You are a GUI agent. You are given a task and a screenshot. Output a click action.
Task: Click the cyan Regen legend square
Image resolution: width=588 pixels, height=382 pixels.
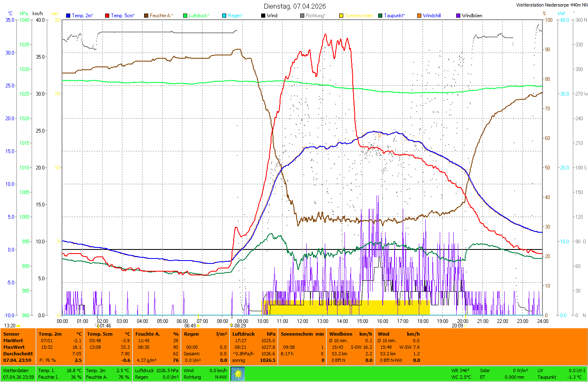(224, 16)
